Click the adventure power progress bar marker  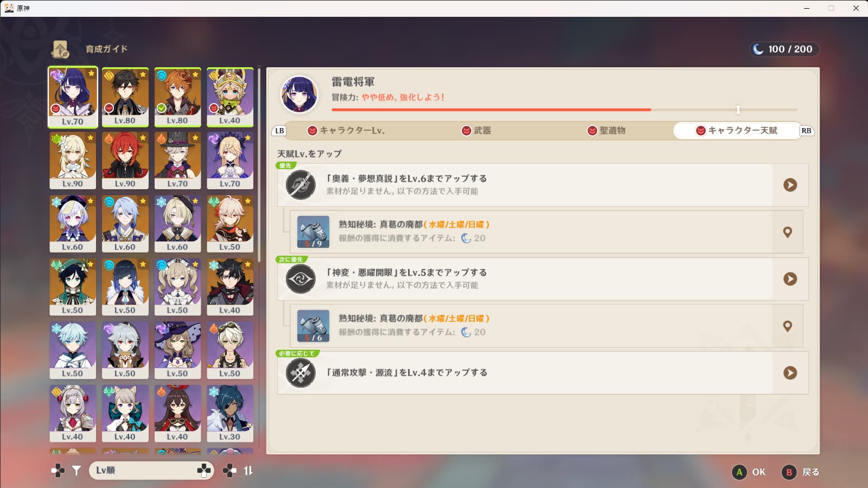pyautogui.click(x=738, y=110)
